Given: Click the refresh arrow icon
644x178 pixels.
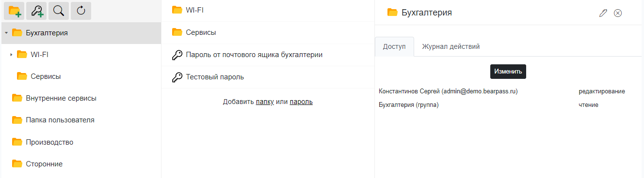Looking at the screenshot, I should 81,11.
